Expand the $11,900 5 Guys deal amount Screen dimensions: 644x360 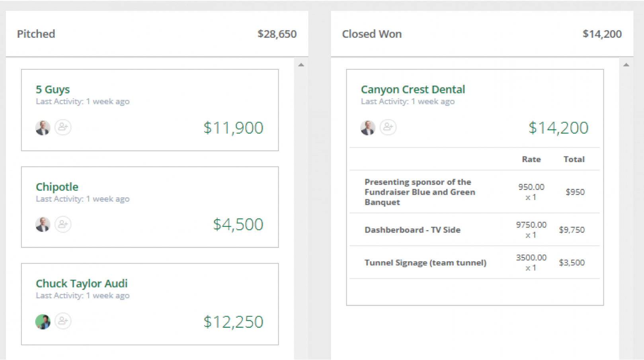(233, 128)
